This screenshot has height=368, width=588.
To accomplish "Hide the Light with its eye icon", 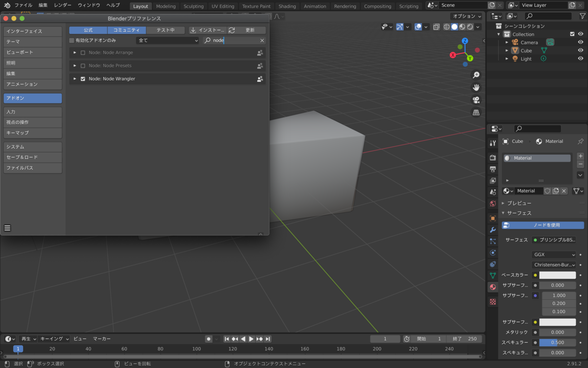I will [581, 59].
